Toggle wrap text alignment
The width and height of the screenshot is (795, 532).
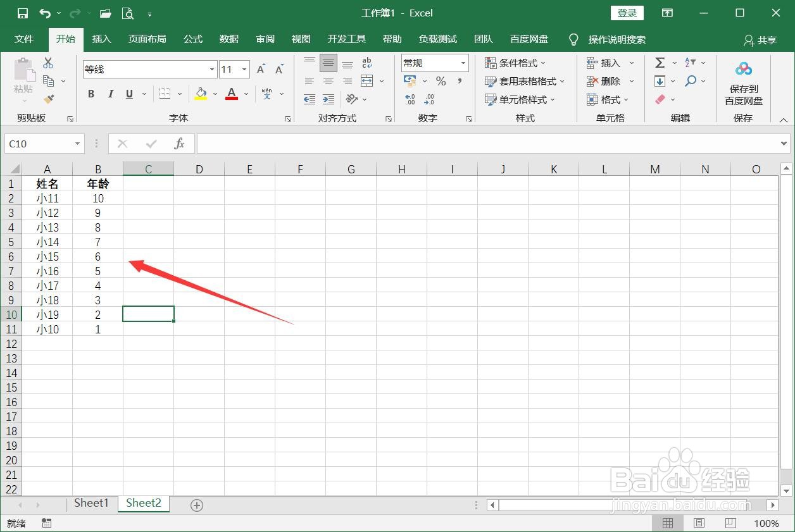pos(367,62)
